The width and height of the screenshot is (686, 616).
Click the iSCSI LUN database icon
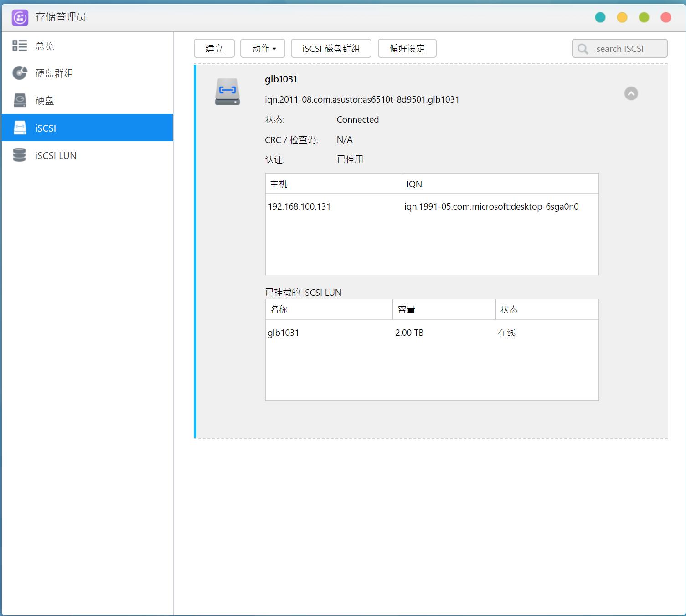coord(20,155)
